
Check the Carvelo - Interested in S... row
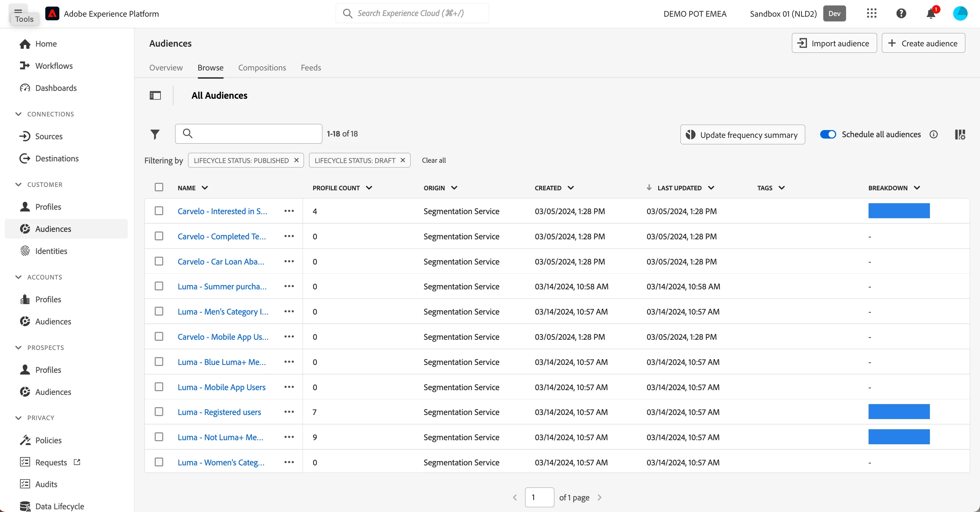[159, 211]
